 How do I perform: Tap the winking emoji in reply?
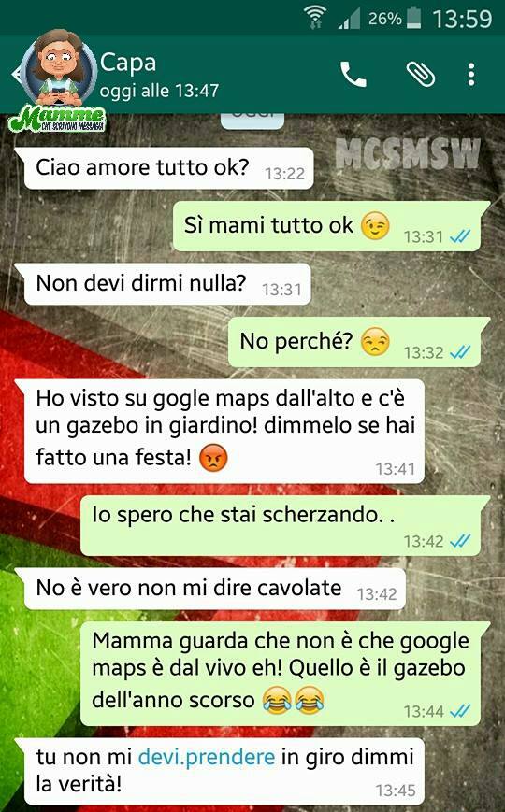375,226
